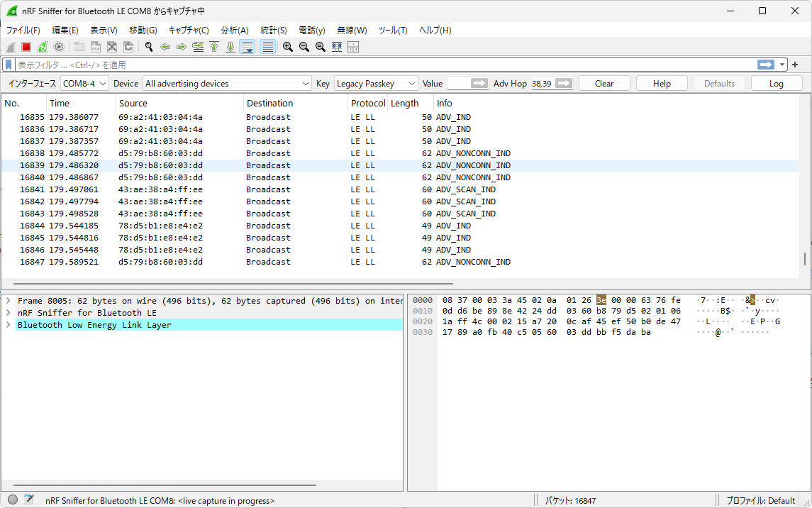Open the 表示(V) menu
The width and height of the screenshot is (812, 508).
pyautogui.click(x=104, y=30)
